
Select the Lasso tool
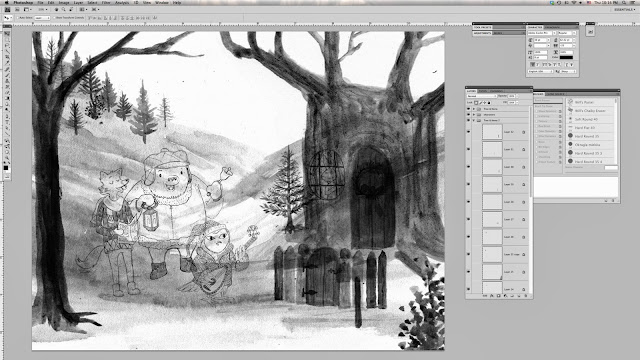click(x=7, y=46)
